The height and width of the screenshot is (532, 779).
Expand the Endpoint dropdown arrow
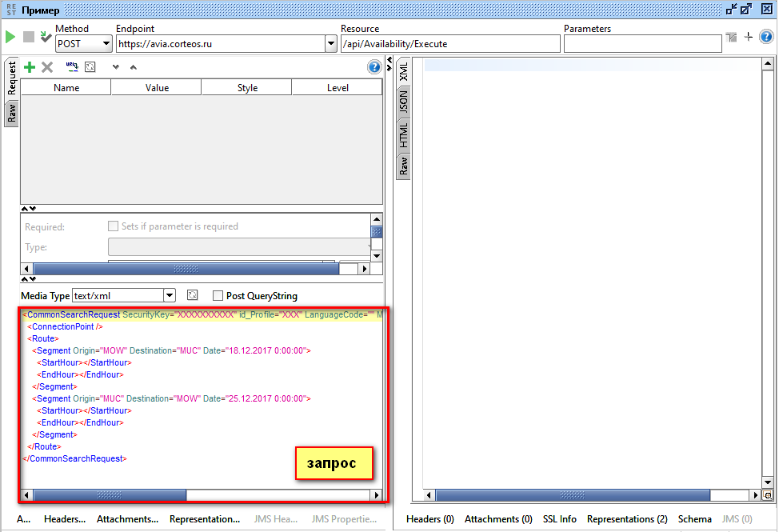(x=331, y=45)
